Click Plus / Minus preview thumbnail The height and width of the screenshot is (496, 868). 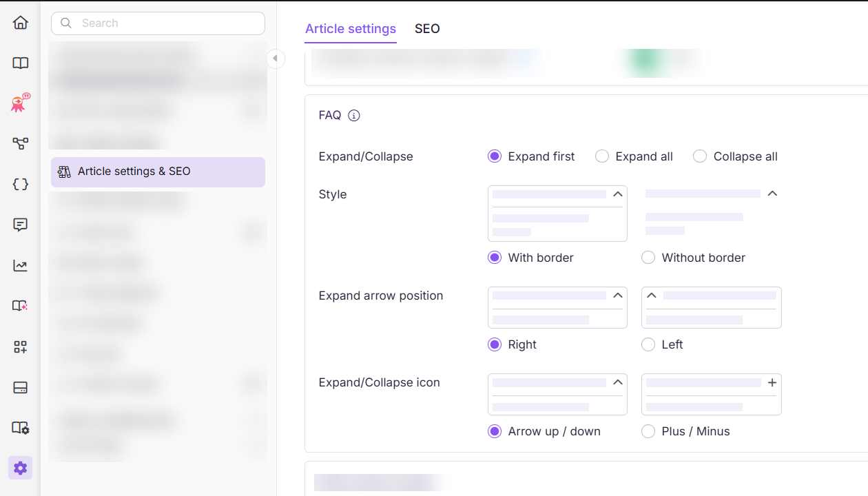click(712, 395)
